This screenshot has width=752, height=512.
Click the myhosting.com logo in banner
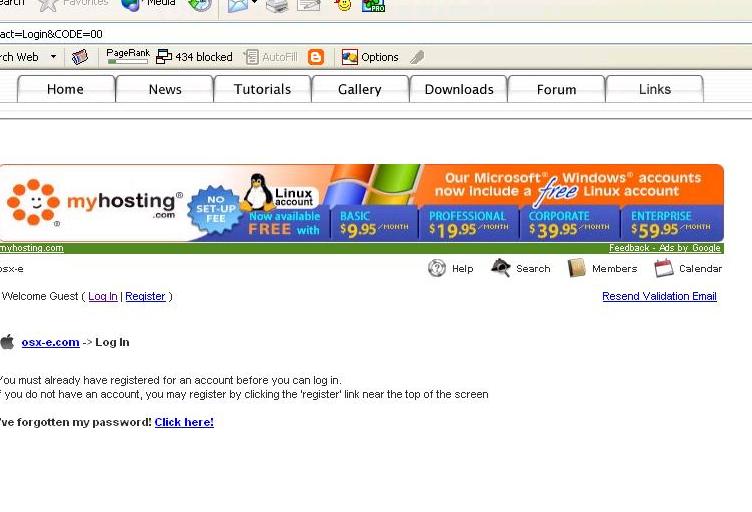[x=95, y=203]
